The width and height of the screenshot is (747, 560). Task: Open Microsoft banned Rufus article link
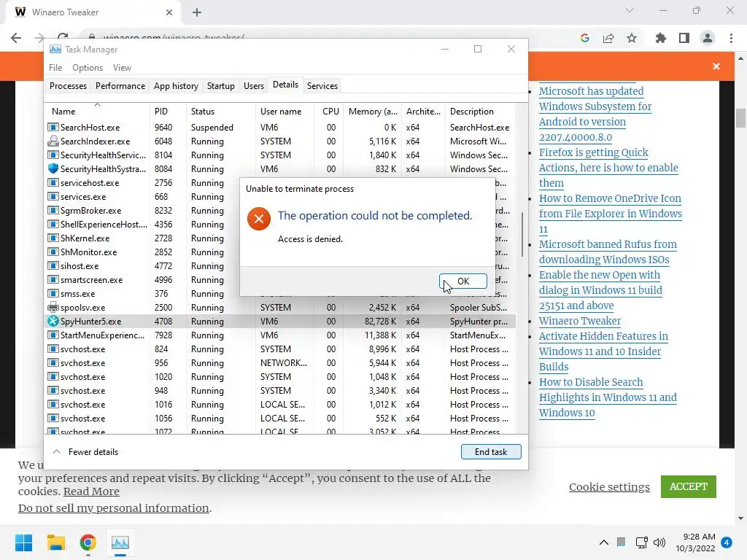click(x=608, y=252)
